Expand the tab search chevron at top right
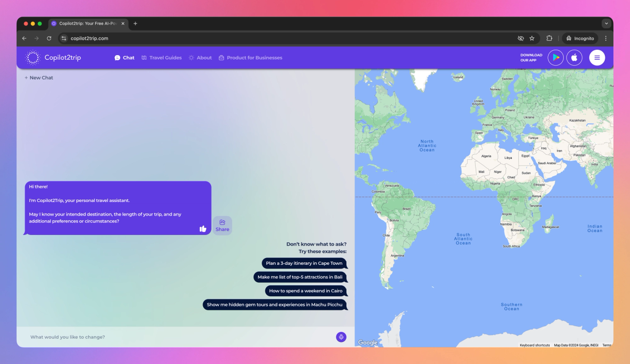 pyautogui.click(x=606, y=23)
